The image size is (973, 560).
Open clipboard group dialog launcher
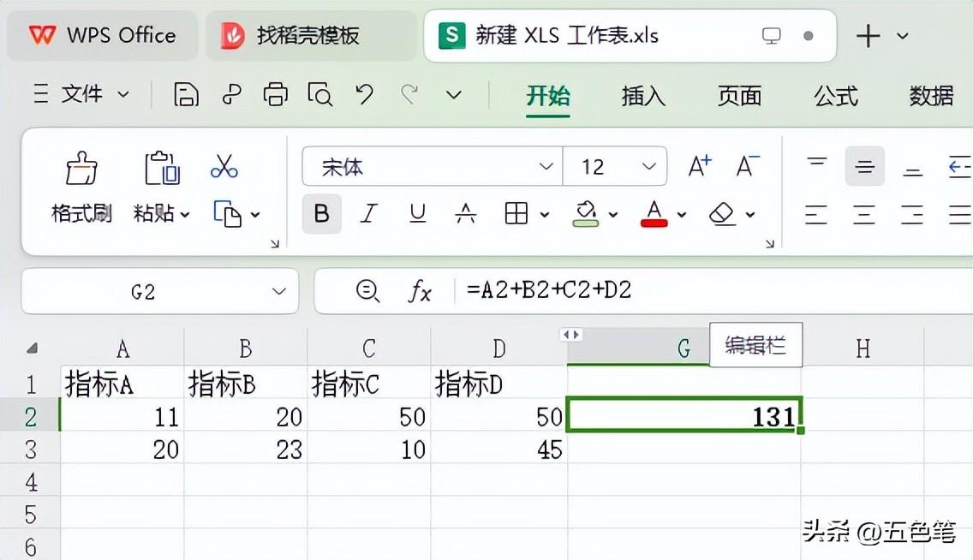(275, 244)
